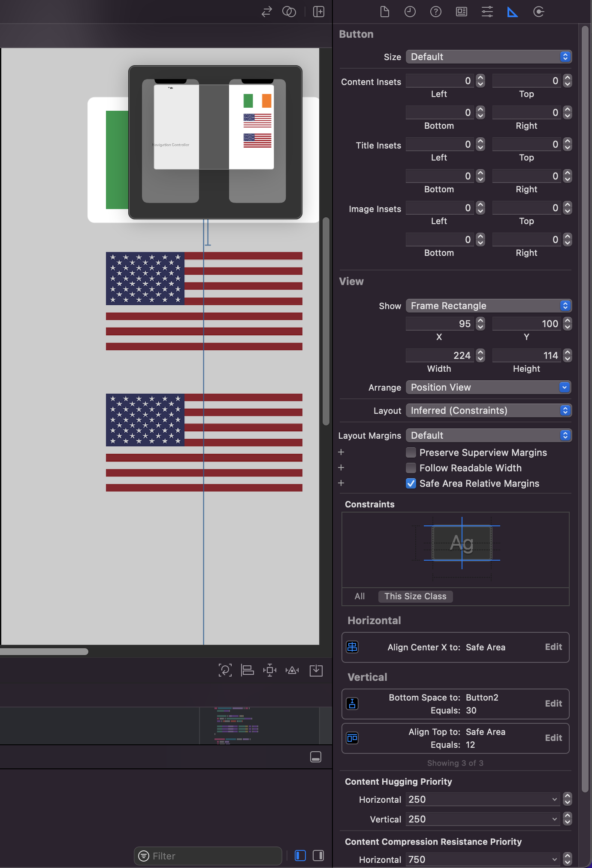Click the Filter field in debug area
This screenshot has height=868, width=592.
point(208,856)
